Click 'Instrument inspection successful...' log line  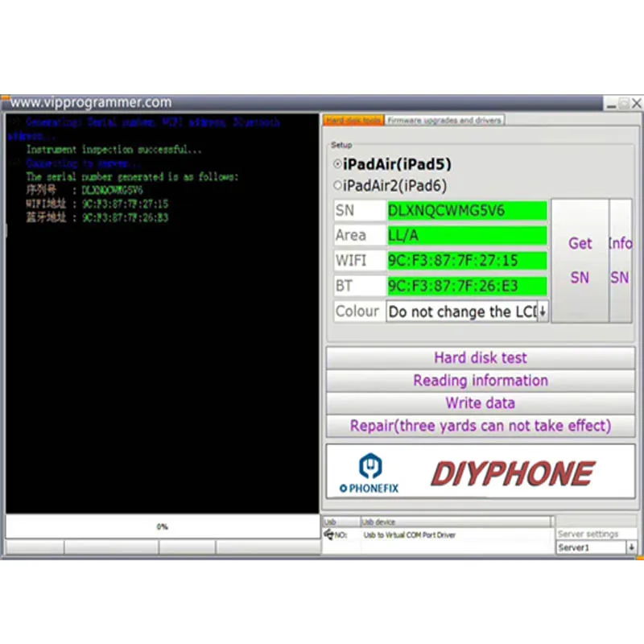click(x=114, y=150)
